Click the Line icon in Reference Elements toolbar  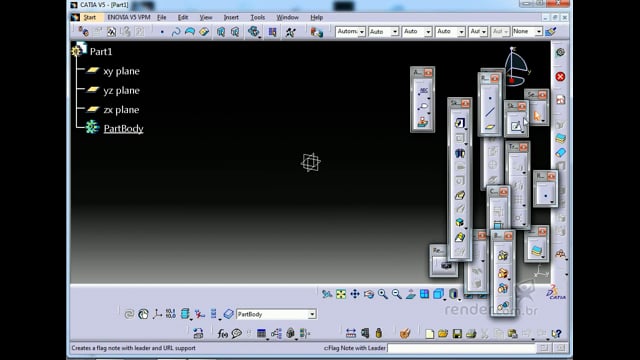490,112
